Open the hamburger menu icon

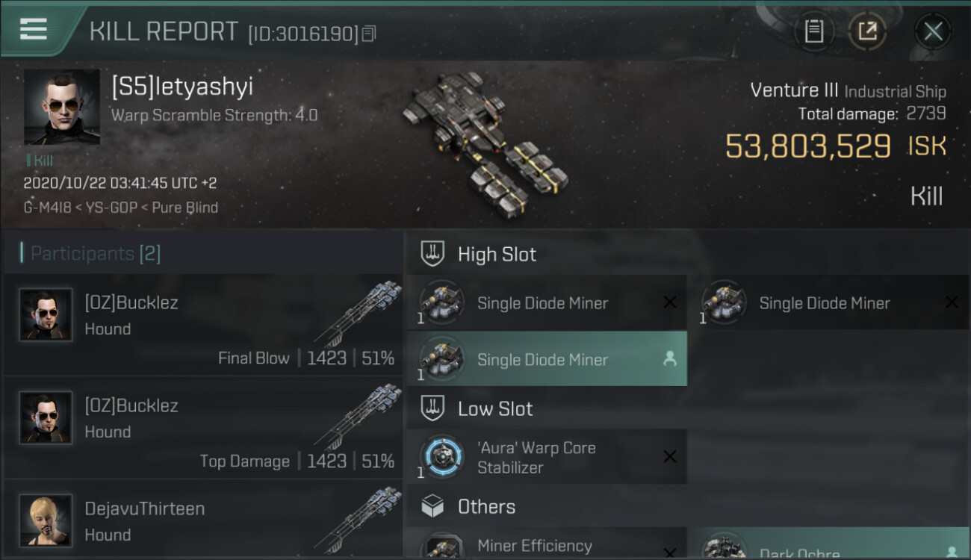[x=34, y=29]
